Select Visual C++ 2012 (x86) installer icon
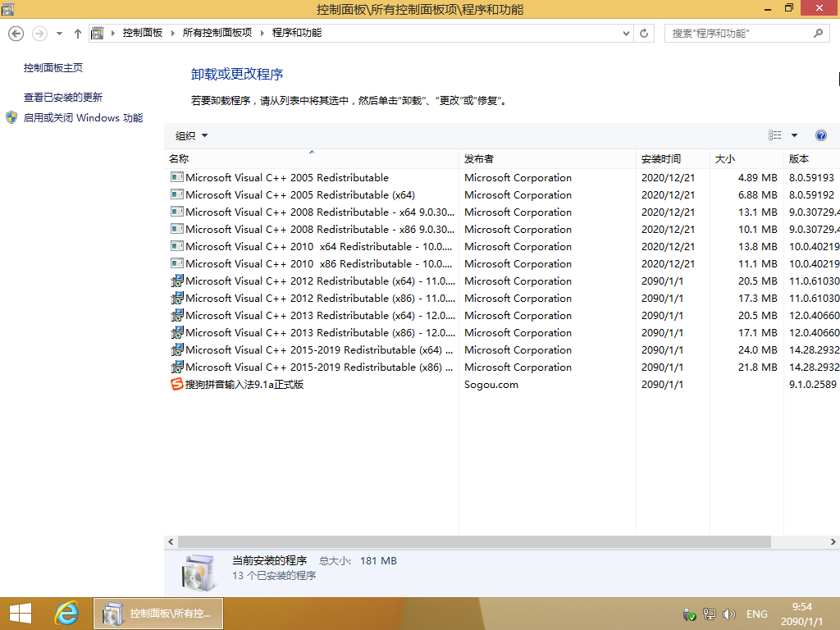The width and height of the screenshot is (840, 630). point(177,298)
